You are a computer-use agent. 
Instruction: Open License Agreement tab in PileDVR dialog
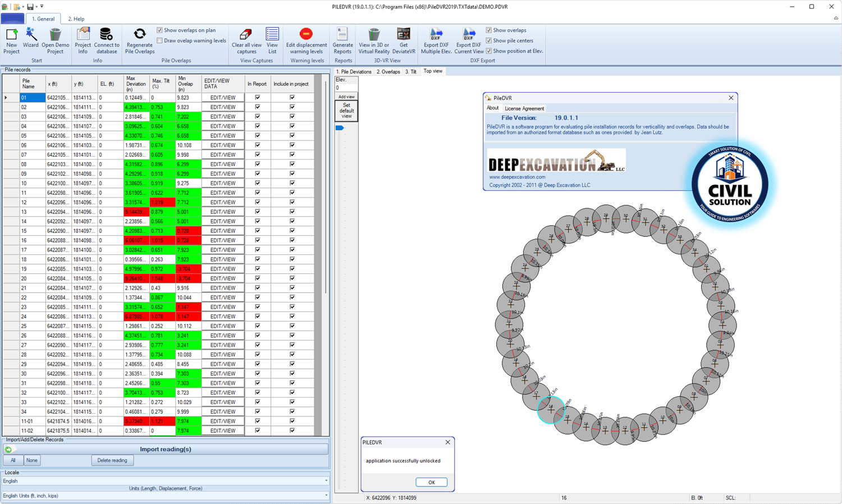524,108
